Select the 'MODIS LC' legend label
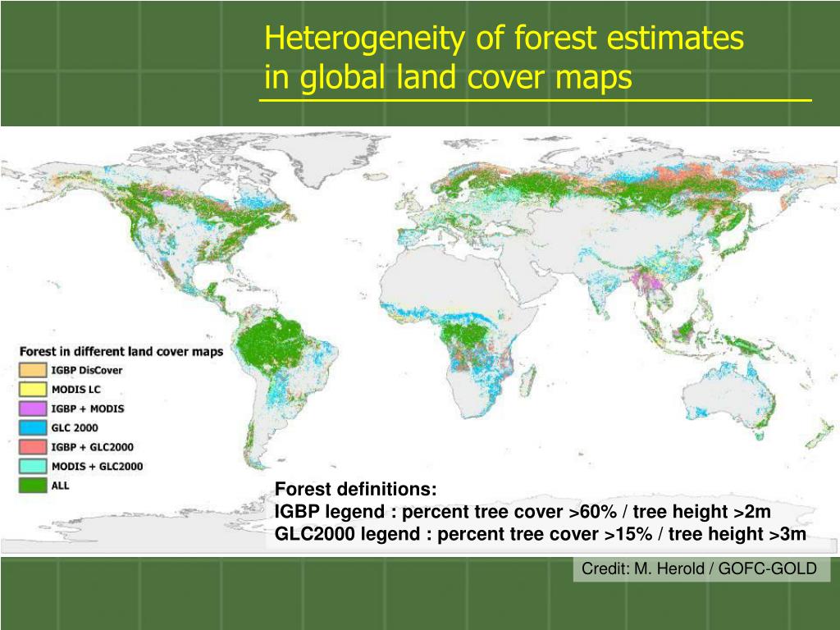 coord(76,390)
